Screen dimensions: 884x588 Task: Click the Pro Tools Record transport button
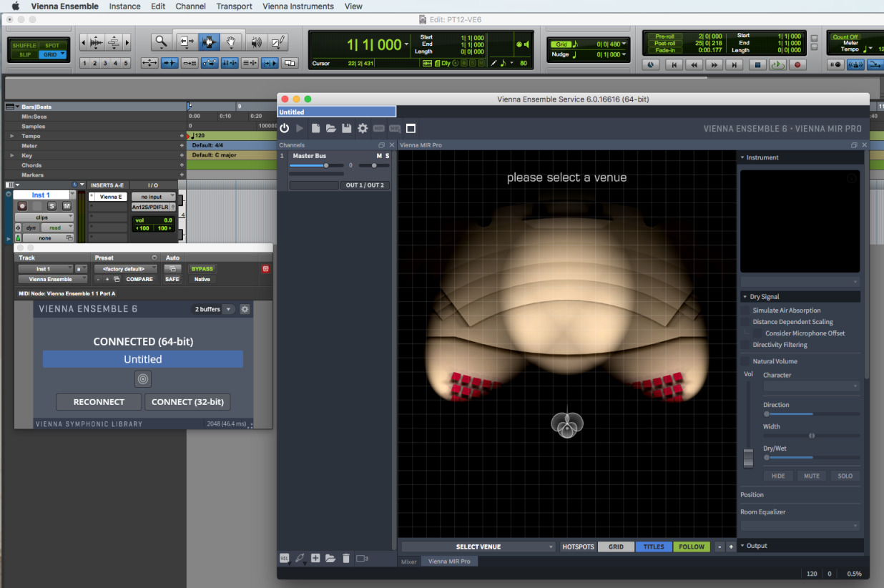point(797,64)
